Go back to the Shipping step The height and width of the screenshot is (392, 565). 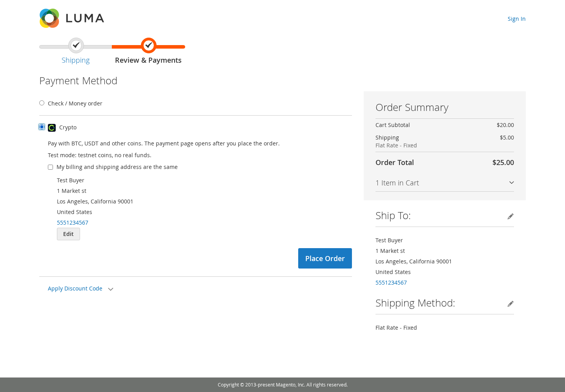(76, 60)
